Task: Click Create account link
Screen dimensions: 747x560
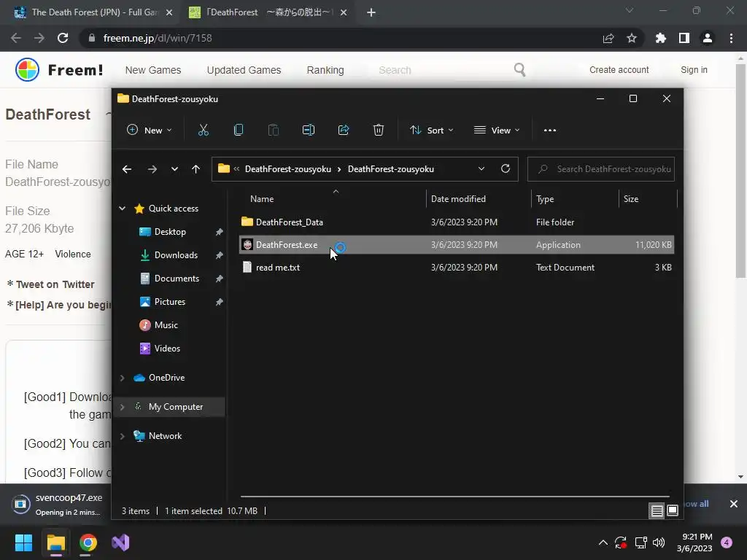Action: point(619,69)
